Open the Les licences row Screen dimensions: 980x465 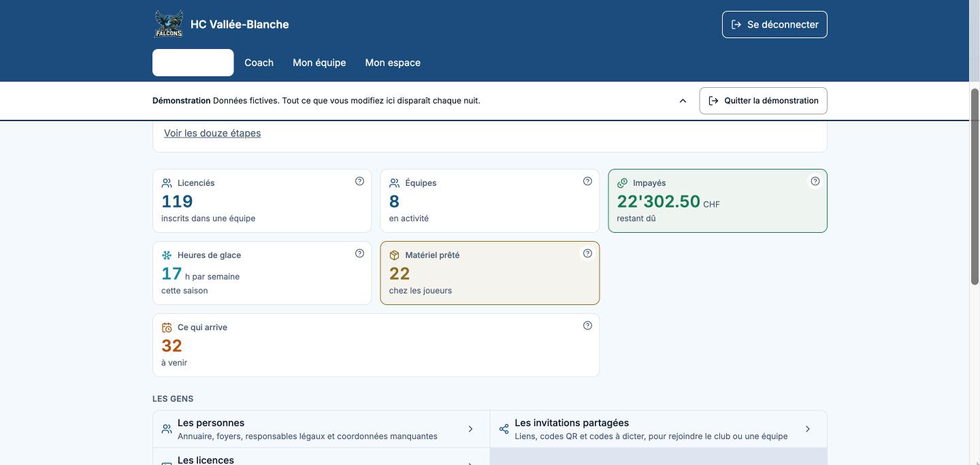tap(321, 457)
